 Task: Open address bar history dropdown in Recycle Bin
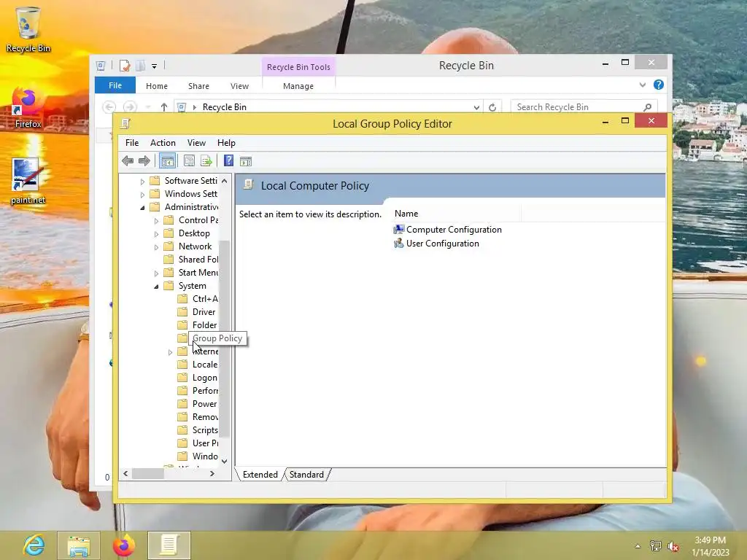point(476,107)
